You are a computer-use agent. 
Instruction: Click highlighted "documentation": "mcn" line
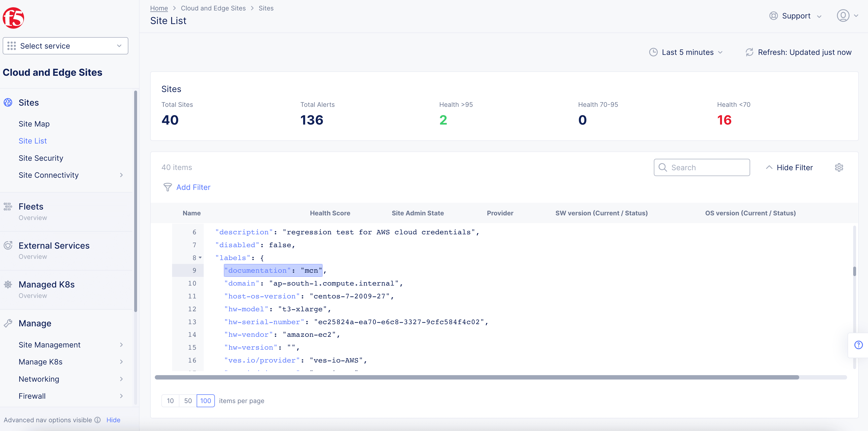(x=273, y=270)
